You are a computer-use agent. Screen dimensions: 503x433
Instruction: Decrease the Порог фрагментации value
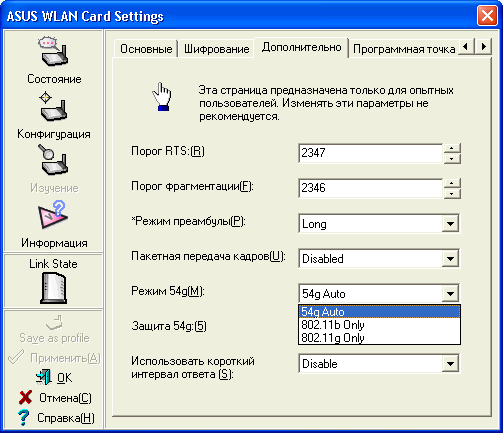452,194
